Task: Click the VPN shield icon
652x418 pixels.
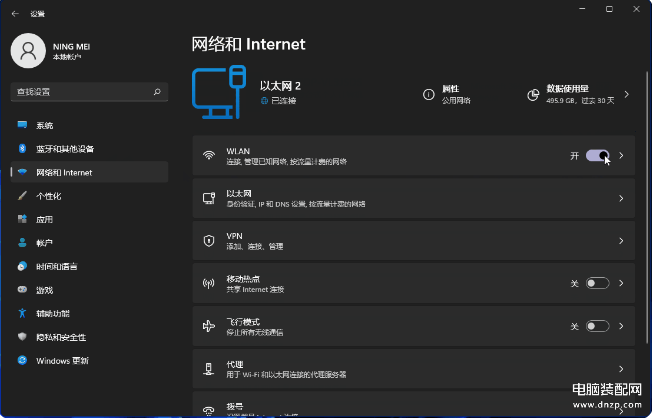Action: click(x=209, y=241)
